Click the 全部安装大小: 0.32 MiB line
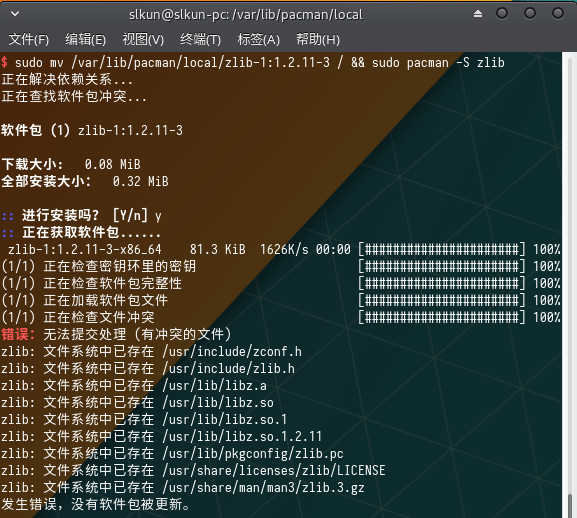577x518 pixels. (x=85, y=181)
